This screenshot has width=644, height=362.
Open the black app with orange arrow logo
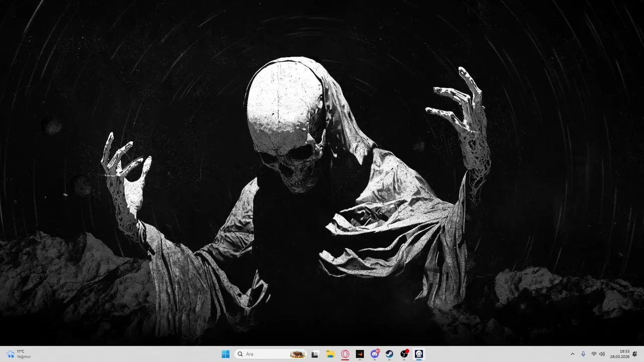coord(360,354)
